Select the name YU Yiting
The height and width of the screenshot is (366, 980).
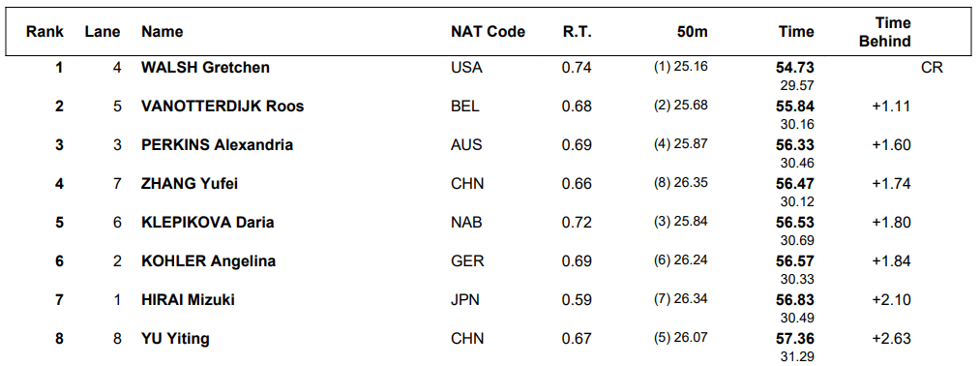(176, 339)
